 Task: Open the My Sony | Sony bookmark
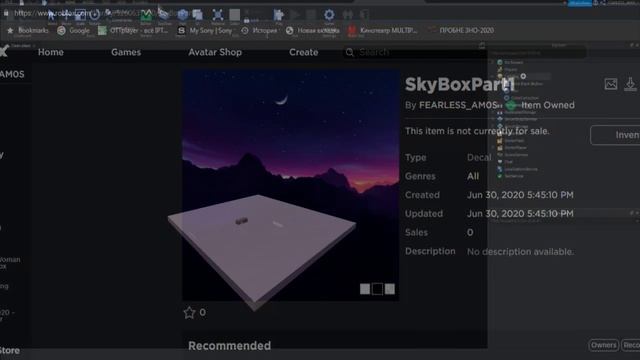coord(205,31)
